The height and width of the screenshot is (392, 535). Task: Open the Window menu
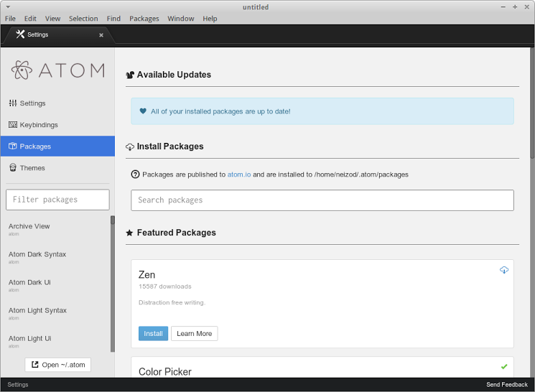180,19
